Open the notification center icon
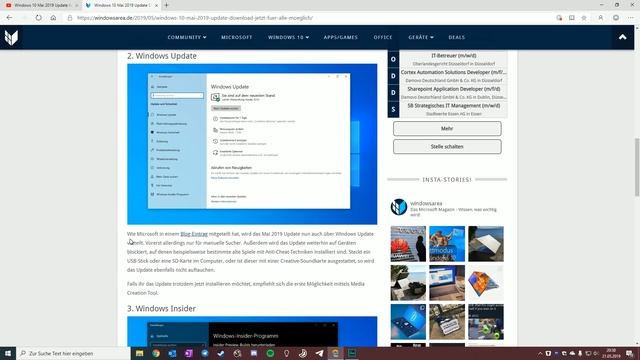The height and width of the screenshot is (360, 640). [x=630, y=353]
